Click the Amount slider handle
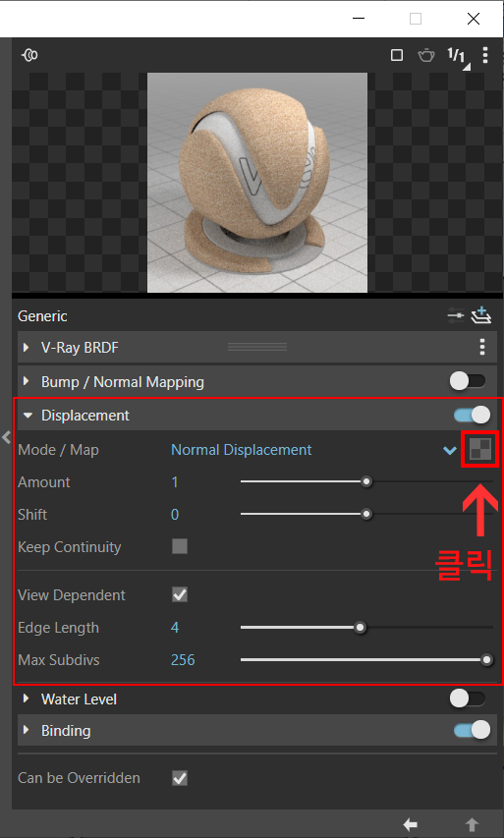The height and width of the screenshot is (838, 504). coord(366,482)
